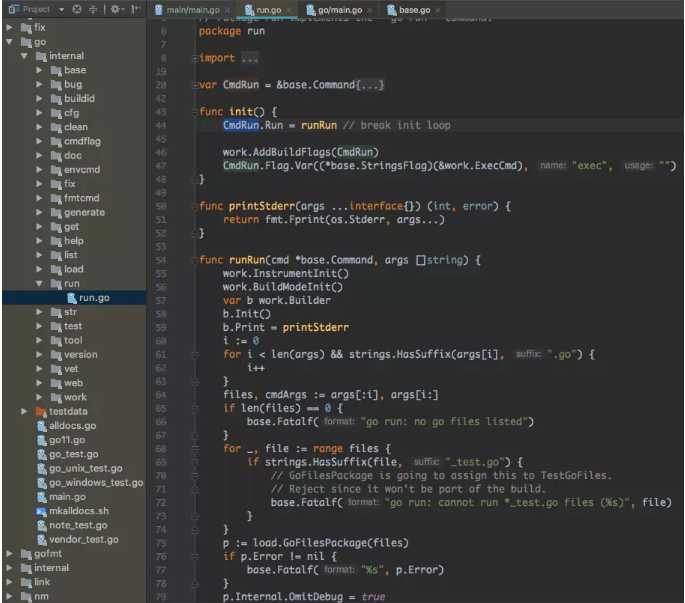685x603 pixels.
Task: Expand the base folder
Action: [39, 70]
